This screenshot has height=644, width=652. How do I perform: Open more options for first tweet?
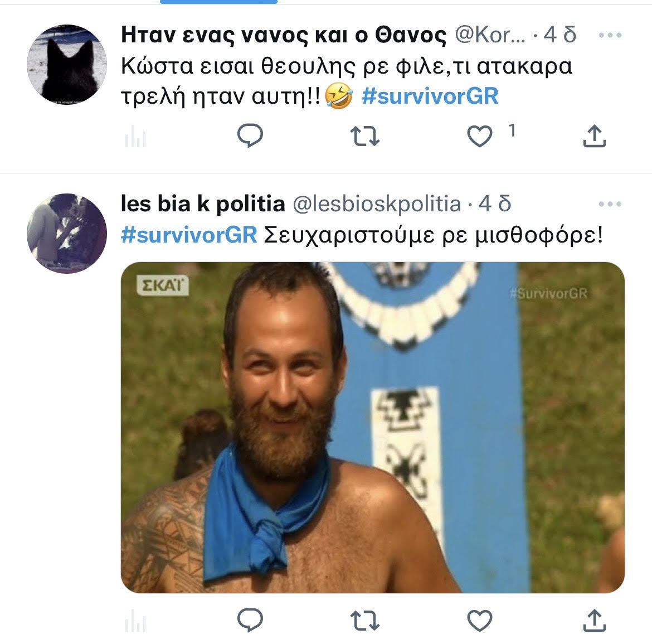pos(610,35)
